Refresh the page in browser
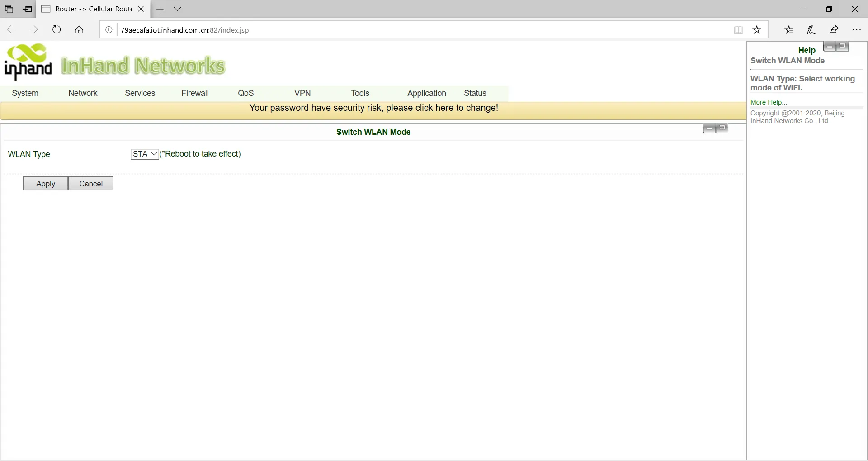The width and height of the screenshot is (868, 461). point(57,30)
